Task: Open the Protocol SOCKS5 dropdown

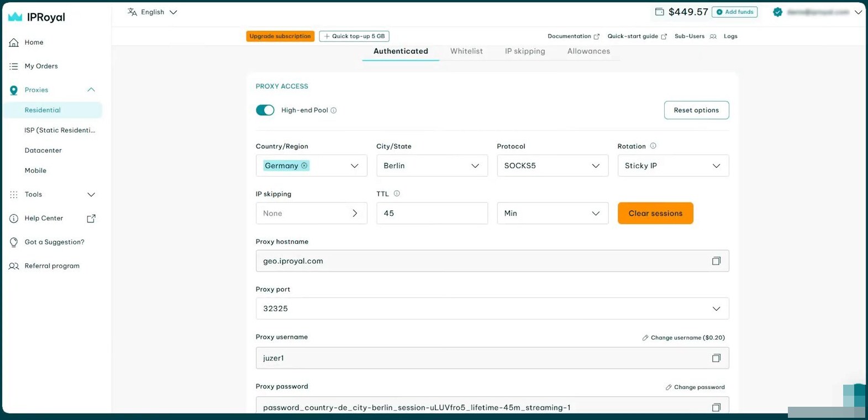Action: [553, 166]
